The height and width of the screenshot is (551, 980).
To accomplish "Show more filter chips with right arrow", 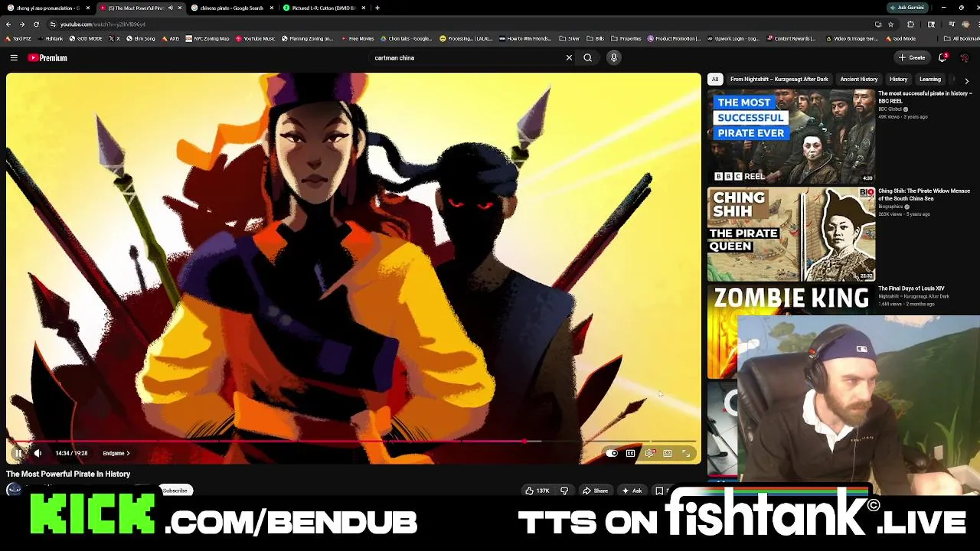I will coord(966,80).
